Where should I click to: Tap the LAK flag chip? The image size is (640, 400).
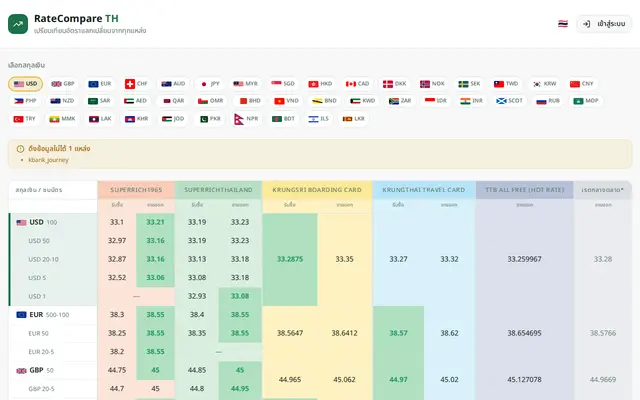tap(100, 119)
